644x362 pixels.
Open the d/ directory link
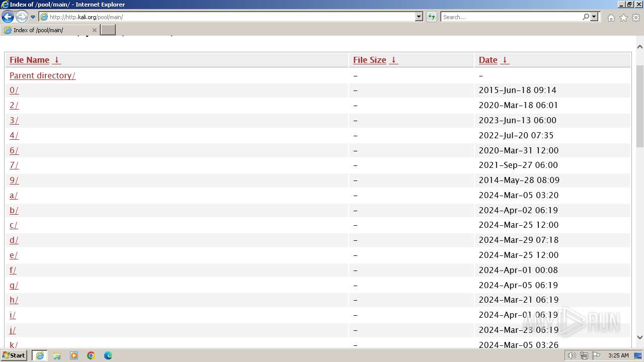coord(14,240)
